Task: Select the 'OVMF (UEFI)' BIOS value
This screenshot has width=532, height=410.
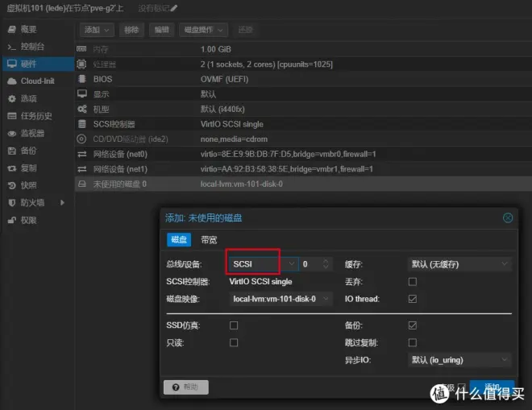Action: tap(224, 79)
